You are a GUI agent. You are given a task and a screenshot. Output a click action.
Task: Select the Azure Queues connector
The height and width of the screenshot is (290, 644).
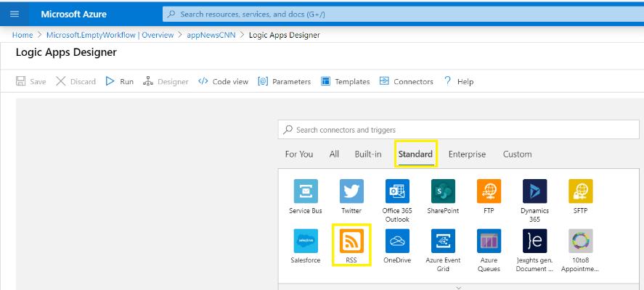point(489,241)
